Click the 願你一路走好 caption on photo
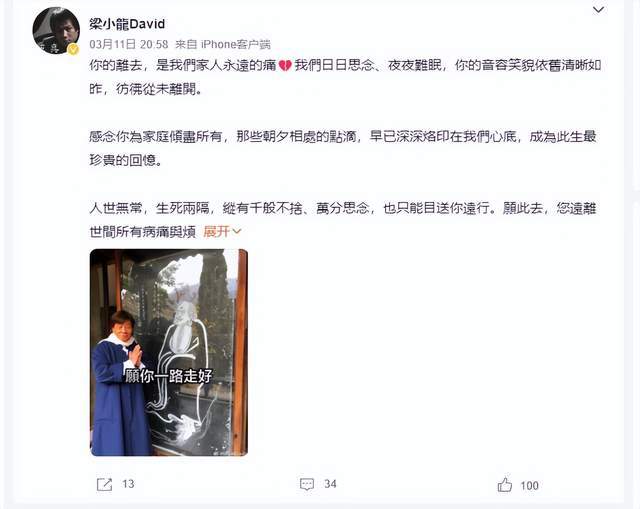 168,376
